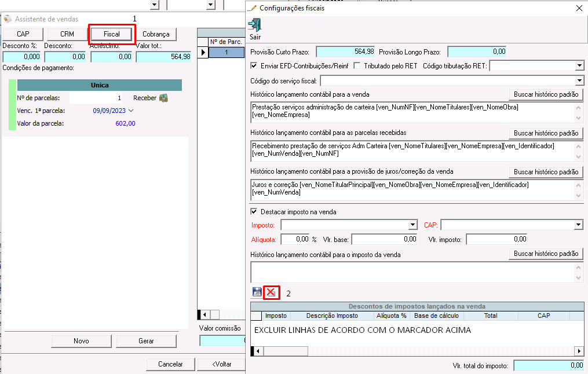
Task: Click the Provisão Curto Prazo field
Action: (x=345, y=52)
